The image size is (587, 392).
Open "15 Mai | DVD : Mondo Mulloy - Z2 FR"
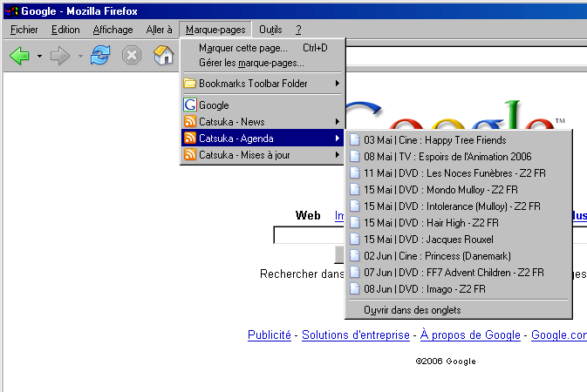(x=459, y=190)
